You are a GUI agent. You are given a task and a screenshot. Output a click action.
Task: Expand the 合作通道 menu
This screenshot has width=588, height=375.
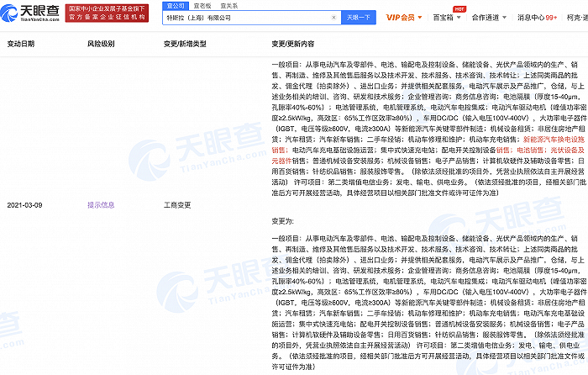pos(489,18)
